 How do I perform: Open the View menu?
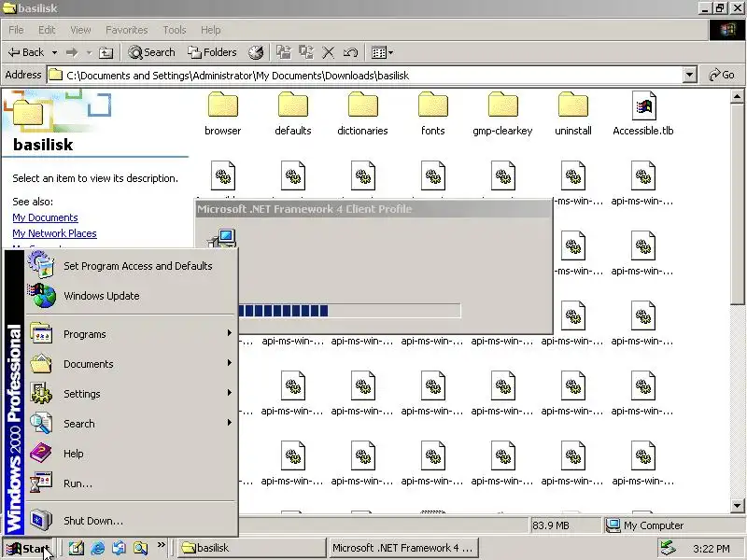80,30
